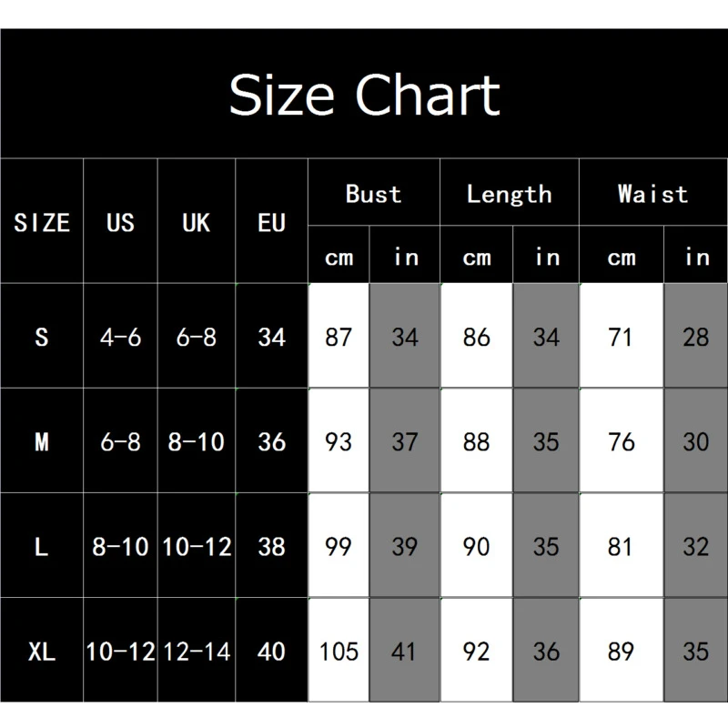Select the US column header
Screen dimensions: 728x728
click(120, 222)
